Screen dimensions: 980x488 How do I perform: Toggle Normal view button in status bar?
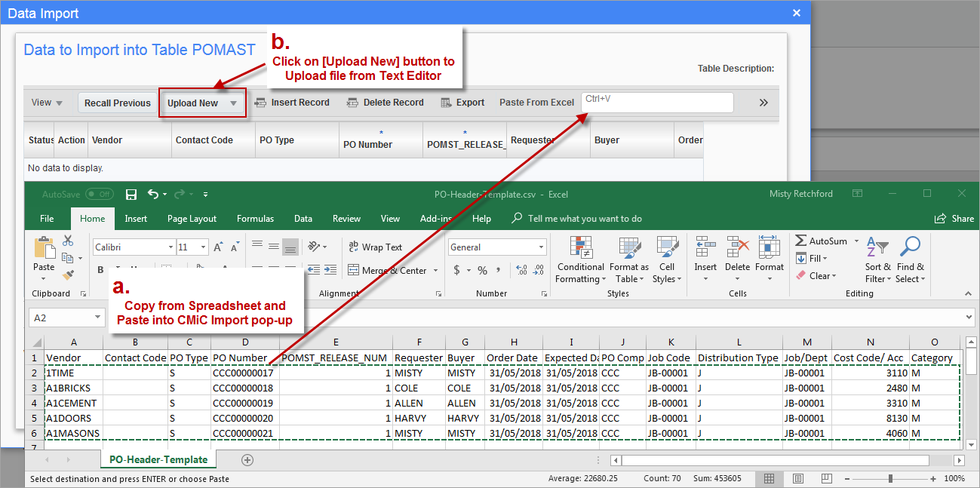[x=769, y=478]
